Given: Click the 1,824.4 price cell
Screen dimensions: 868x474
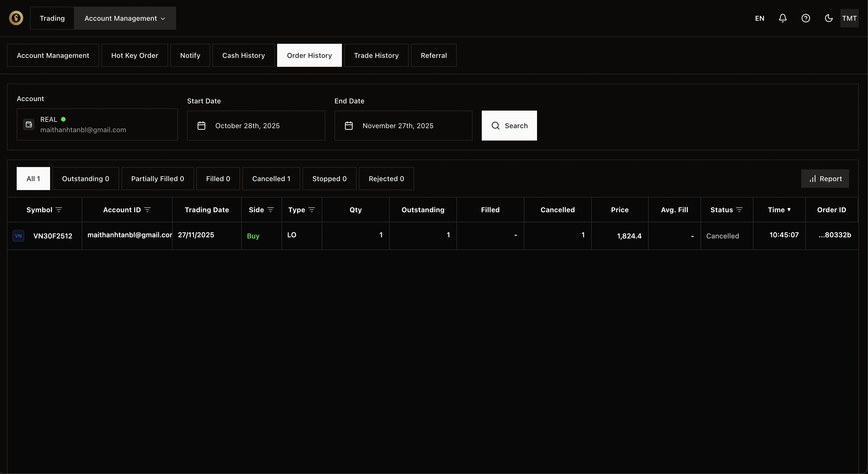Looking at the screenshot, I should coord(620,236).
